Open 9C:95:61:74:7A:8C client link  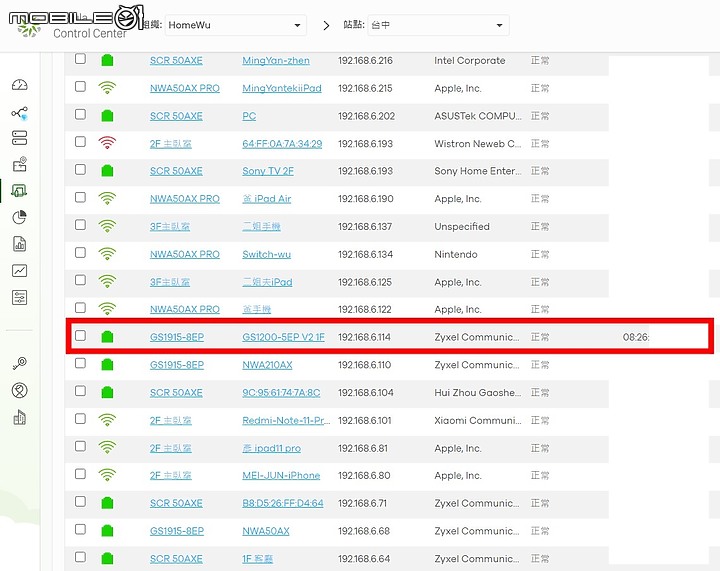tap(281, 393)
